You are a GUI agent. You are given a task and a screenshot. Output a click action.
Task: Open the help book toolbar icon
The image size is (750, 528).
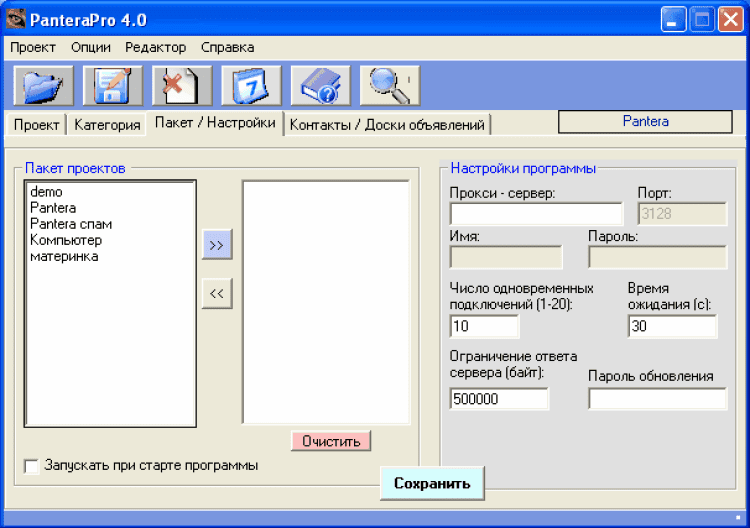click(x=321, y=86)
